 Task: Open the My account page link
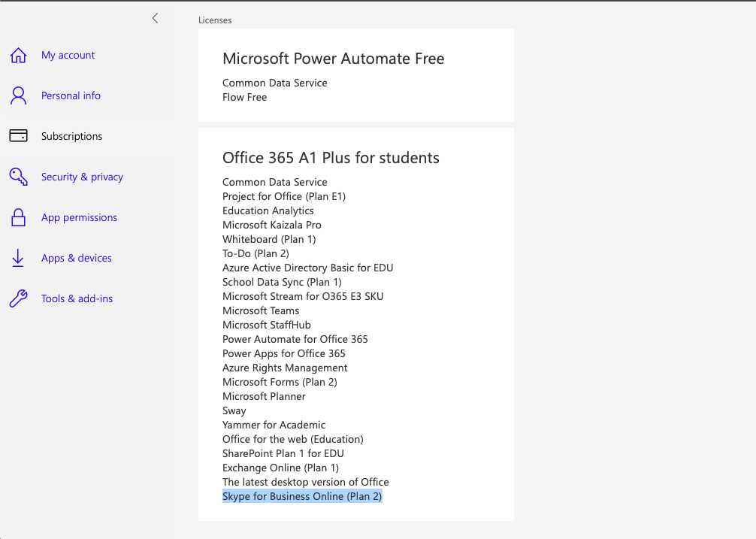68,55
